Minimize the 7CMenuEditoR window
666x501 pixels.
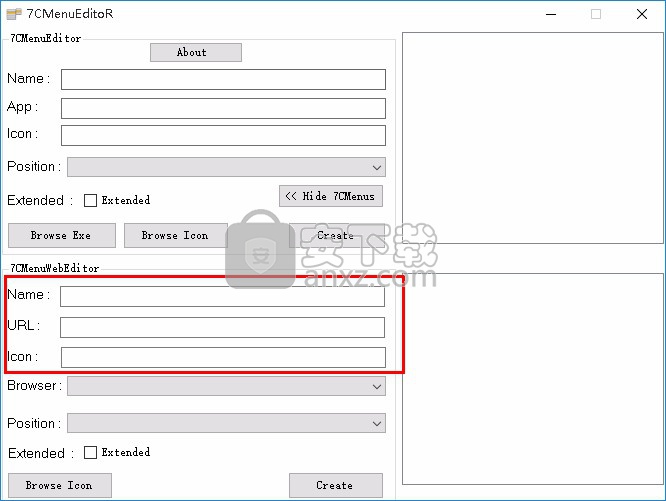click(551, 14)
